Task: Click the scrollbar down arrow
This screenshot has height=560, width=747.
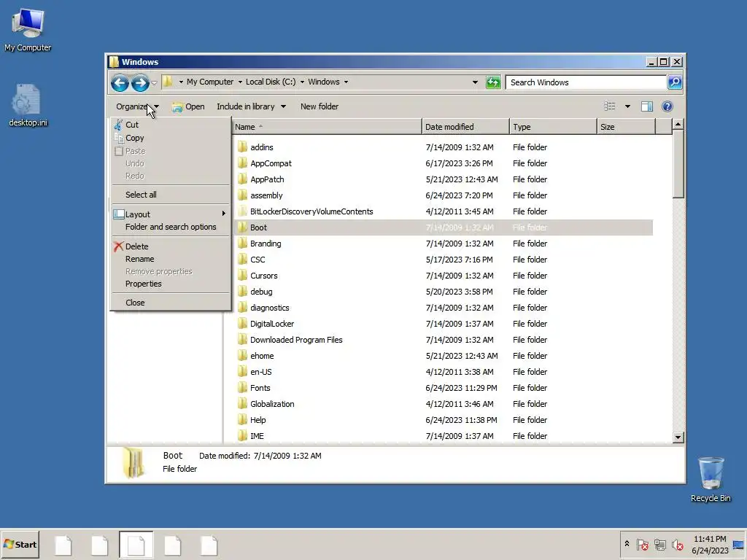Action: [678, 437]
